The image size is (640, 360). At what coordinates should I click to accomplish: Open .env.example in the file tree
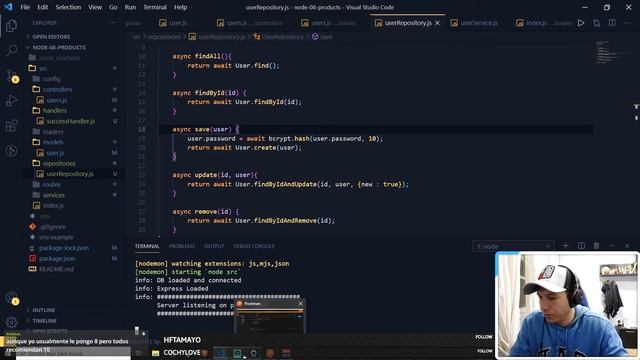tap(56, 237)
